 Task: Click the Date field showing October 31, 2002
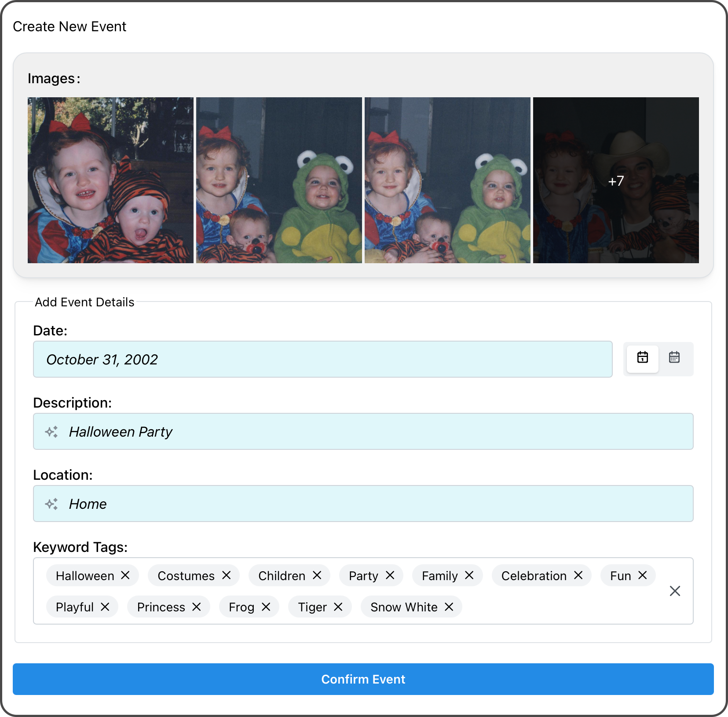pos(322,360)
